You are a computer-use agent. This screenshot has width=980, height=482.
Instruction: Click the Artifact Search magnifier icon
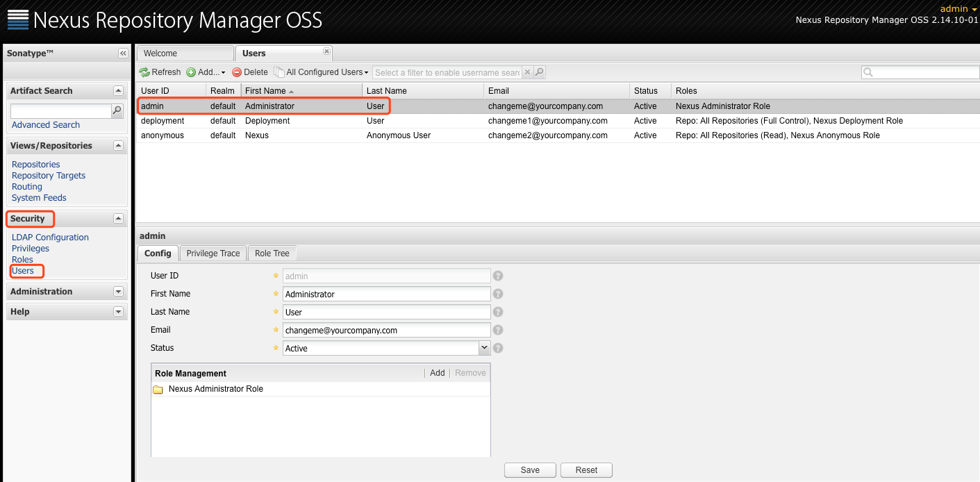117,110
